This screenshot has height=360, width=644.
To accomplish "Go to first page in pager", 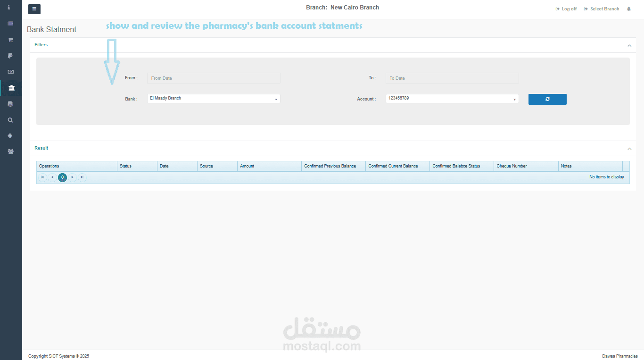I will coord(42,177).
